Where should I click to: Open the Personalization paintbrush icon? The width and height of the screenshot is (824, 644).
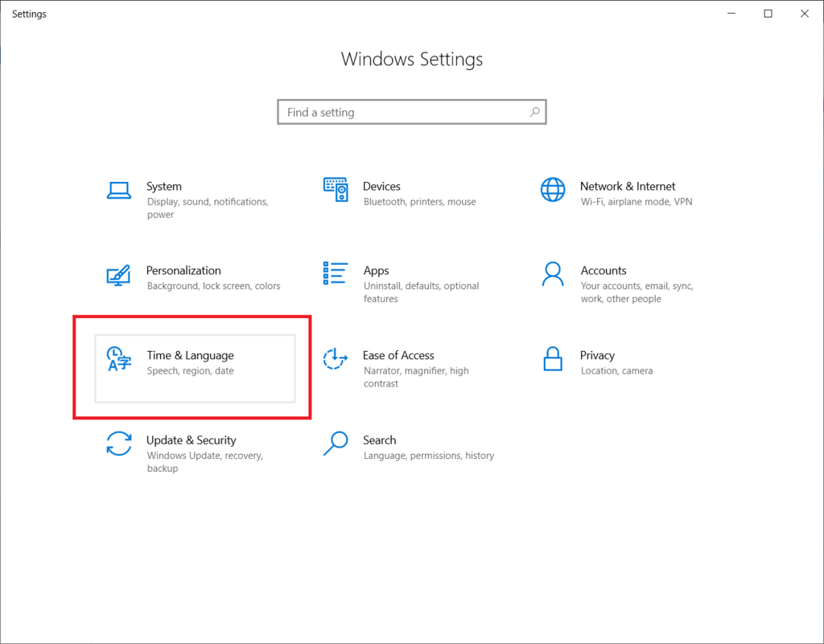point(118,275)
